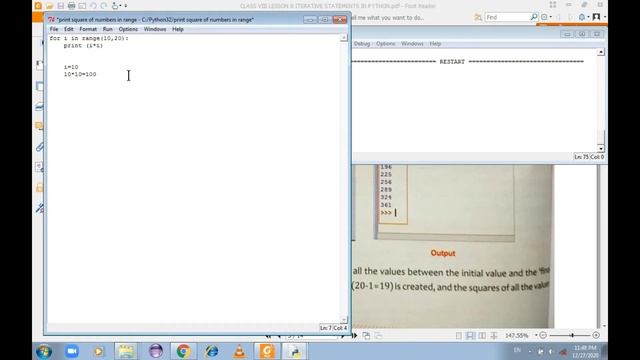Open the Options menu in the IDLE editor
Screen dimensions: 640x360
click(x=128, y=29)
